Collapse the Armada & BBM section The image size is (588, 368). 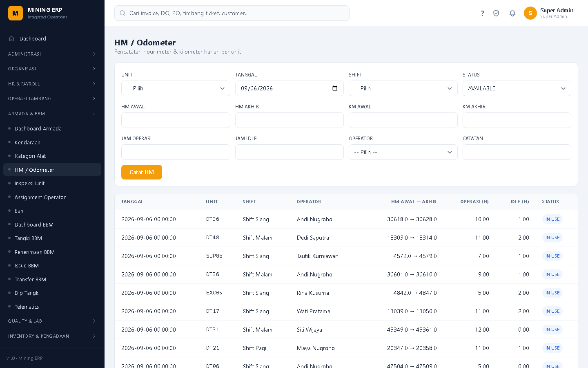[52, 114]
